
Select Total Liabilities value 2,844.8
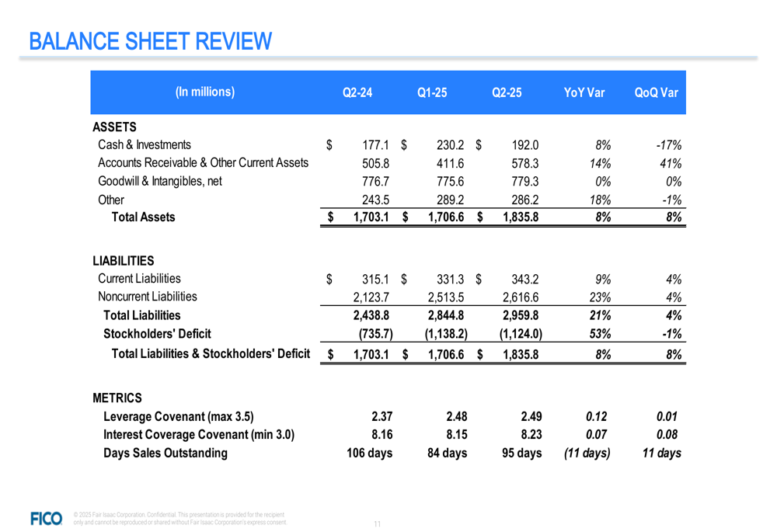(x=446, y=315)
